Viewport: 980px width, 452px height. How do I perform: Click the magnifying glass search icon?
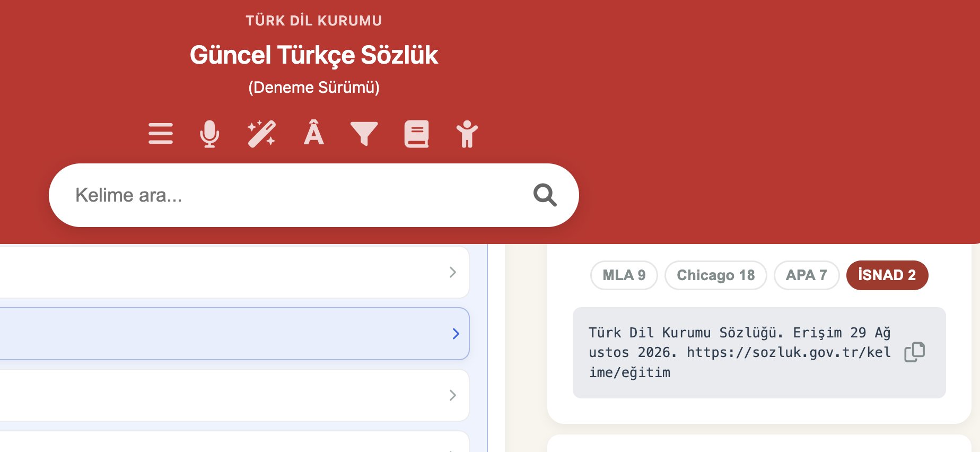click(x=545, y=195)
